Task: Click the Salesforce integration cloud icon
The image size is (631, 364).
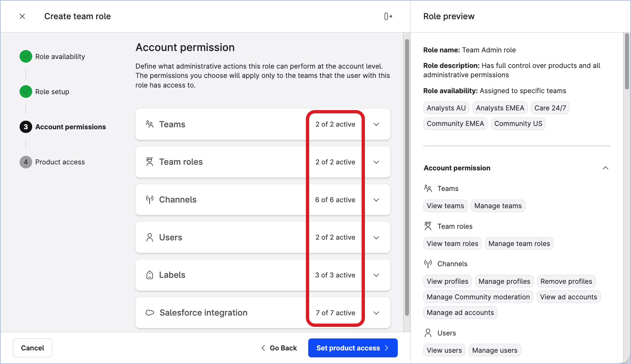Action: [x=150, y=313]
